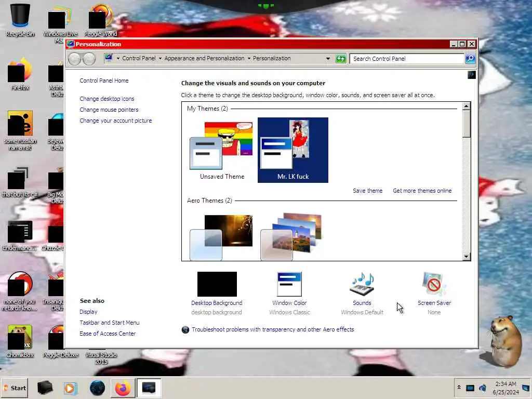Click the Forward navigation button

point(89,59)
